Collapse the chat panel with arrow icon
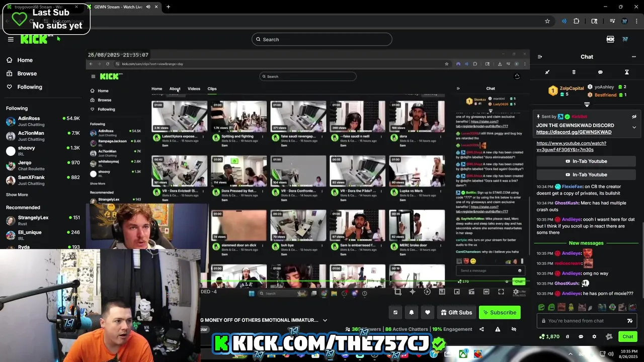This screenshot has width=644, height=362. click(539, 57)
